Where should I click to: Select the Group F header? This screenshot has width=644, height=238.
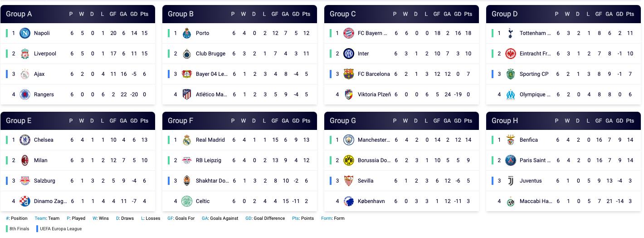[x=181, y=121]
